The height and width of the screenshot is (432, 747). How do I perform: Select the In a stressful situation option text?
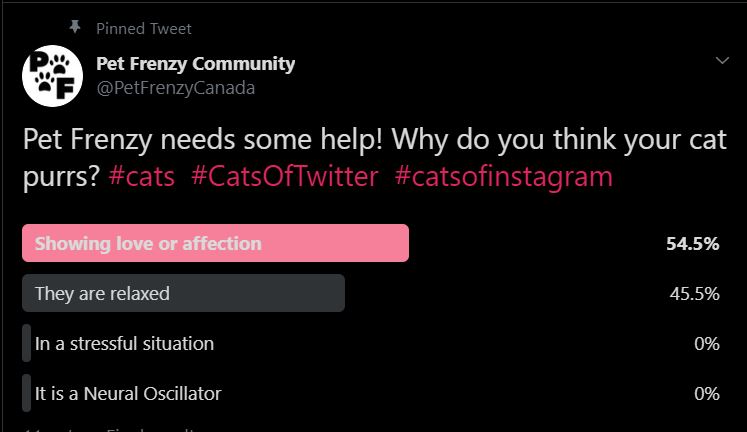(x=124, y=343)
